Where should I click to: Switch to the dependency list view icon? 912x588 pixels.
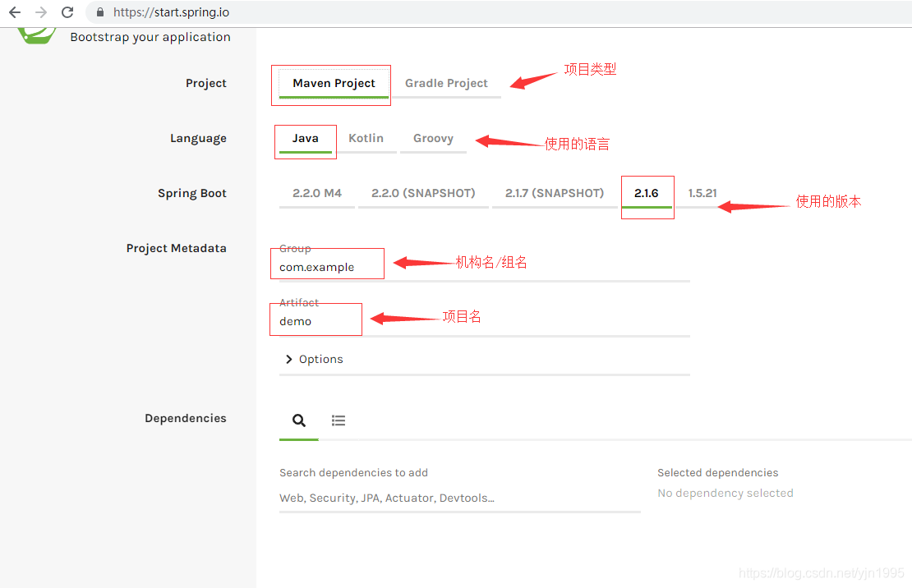pyautogui.click(x=339, y=420)
